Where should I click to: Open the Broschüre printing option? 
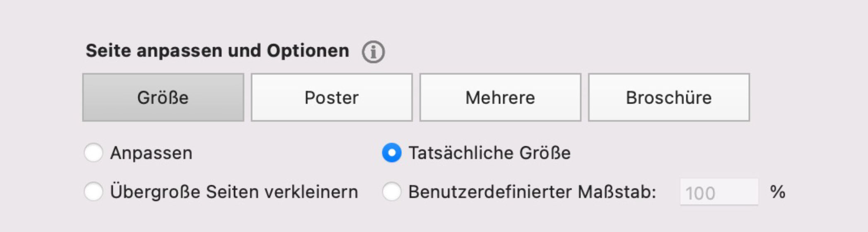tap(669, 98)
